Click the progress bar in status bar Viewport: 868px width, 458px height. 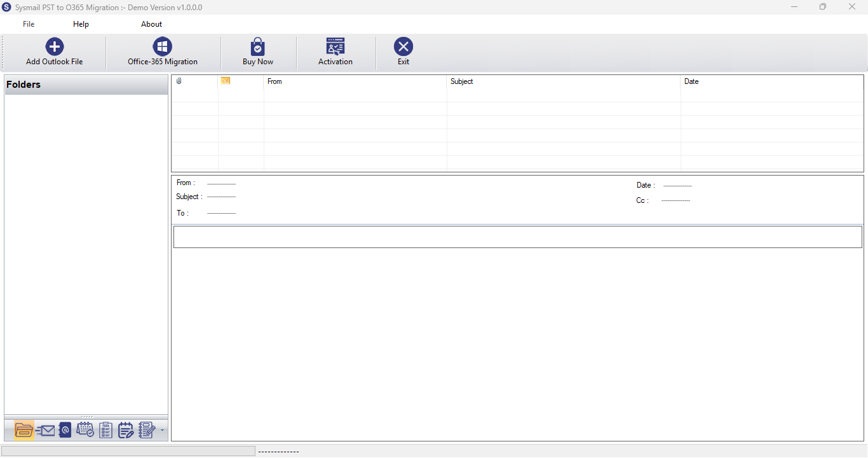pyautogui.click(x=128, y=451)
